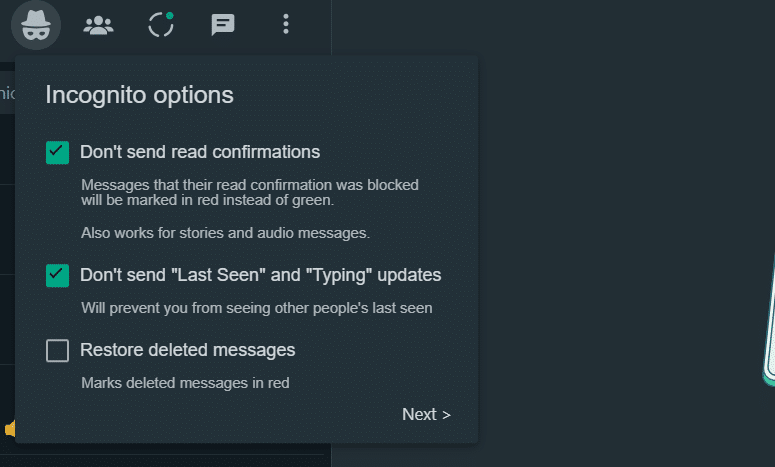Open the Incognito hat-and-mask icon

pos(36,25)
